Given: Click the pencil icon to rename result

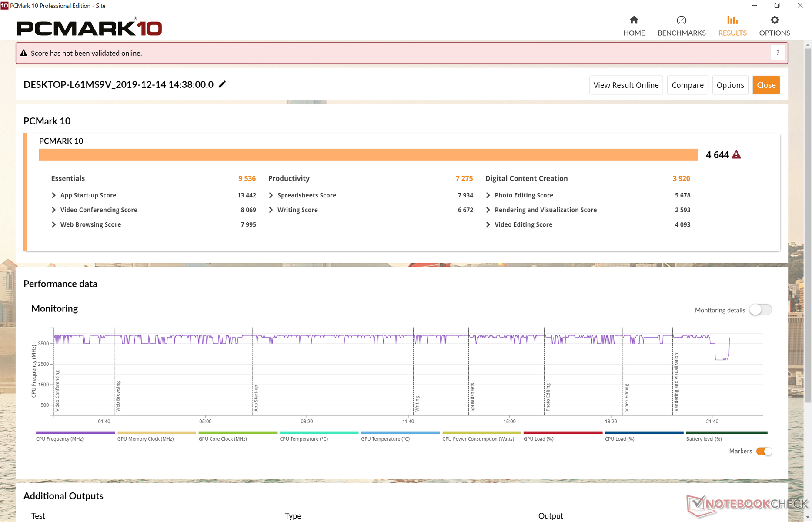Looking at the screenshot, I should [222, 84].
